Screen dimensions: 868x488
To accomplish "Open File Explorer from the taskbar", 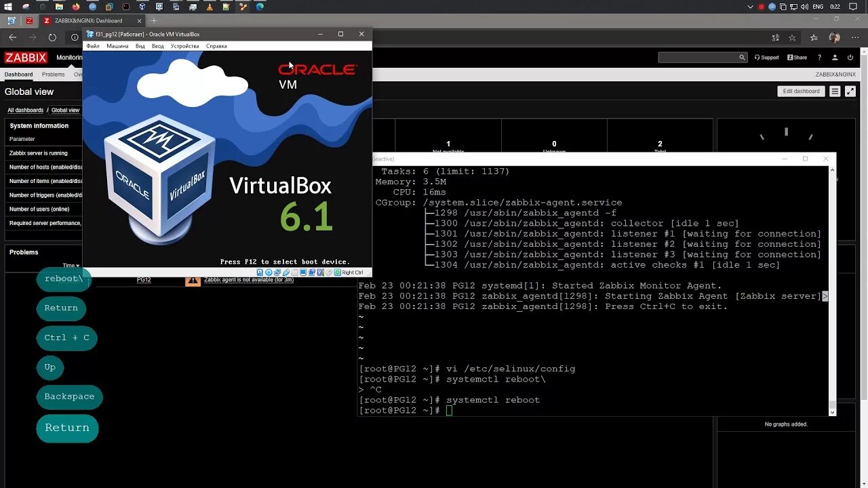I will point(59,7).
